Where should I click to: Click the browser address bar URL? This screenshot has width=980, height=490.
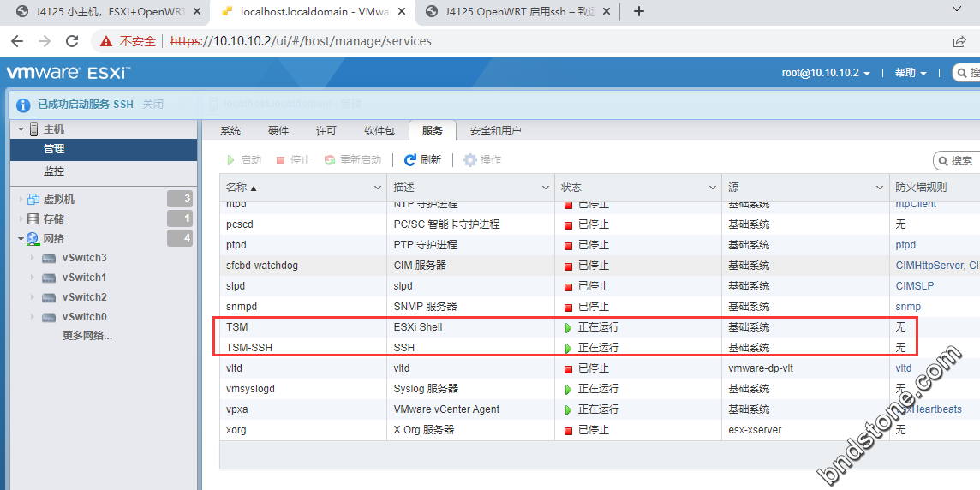[301, 41]
